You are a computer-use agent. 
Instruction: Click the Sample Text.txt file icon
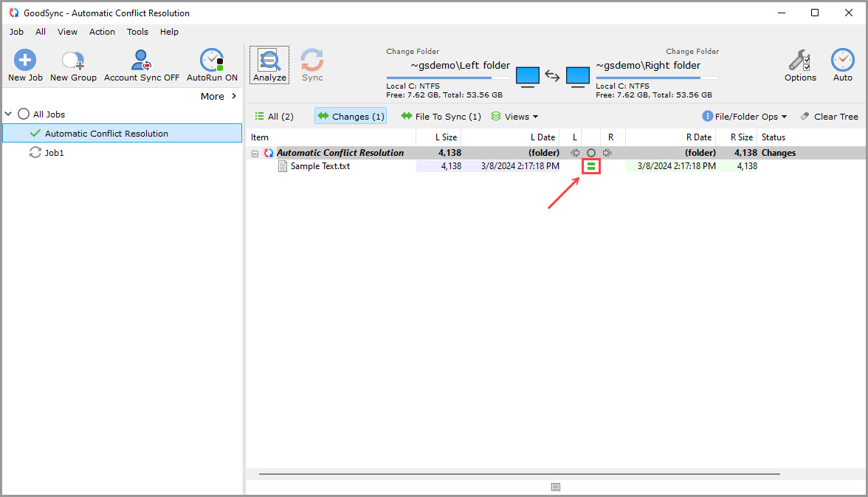click(282, 166)
